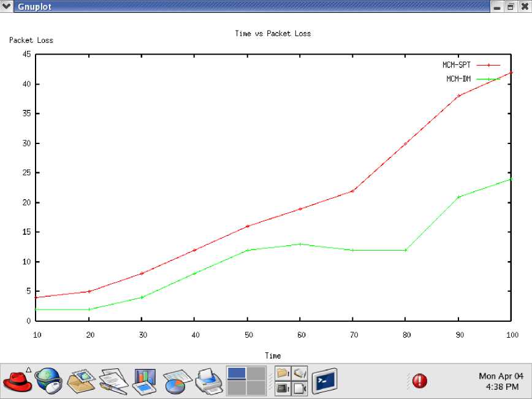
Task: Click the date and time clock
Action: [501, 381]
